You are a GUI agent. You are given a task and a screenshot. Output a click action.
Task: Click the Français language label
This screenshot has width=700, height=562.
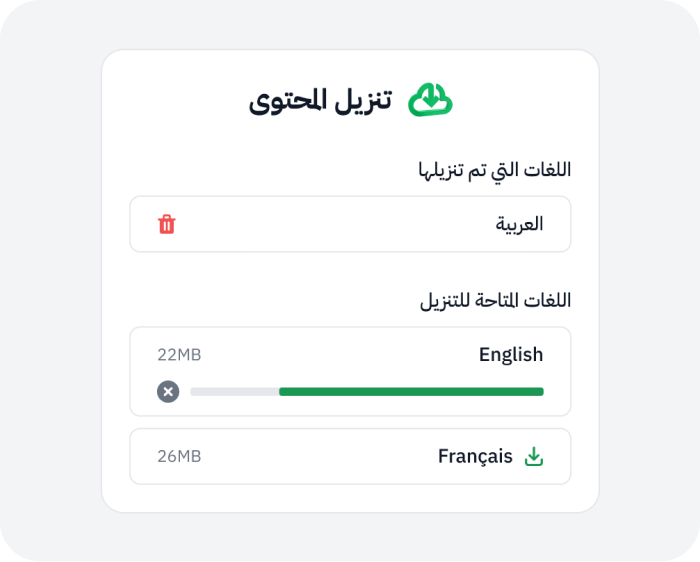[475, 457]
